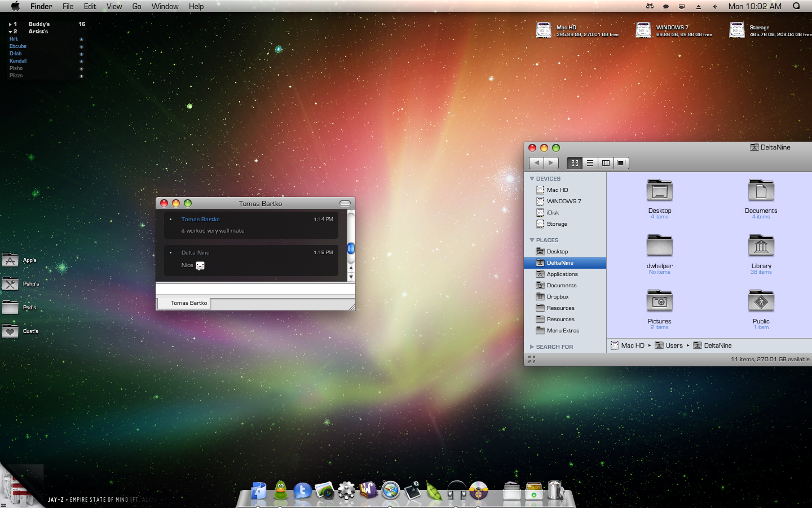Click Users in Finder path bar
Screen dimensions: 812x508
pyautogui.click(x=669, y=345)
